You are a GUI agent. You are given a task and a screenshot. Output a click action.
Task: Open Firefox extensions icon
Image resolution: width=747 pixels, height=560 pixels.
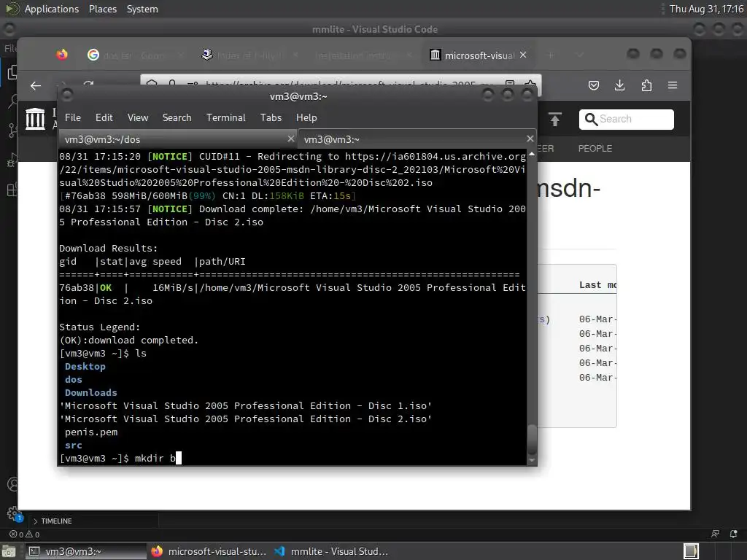646,86
